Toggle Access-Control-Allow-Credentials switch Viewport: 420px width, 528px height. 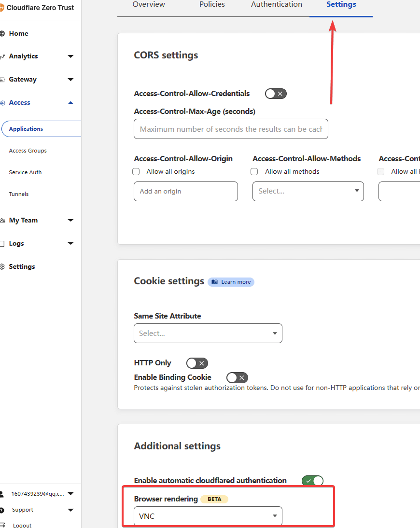276,94
